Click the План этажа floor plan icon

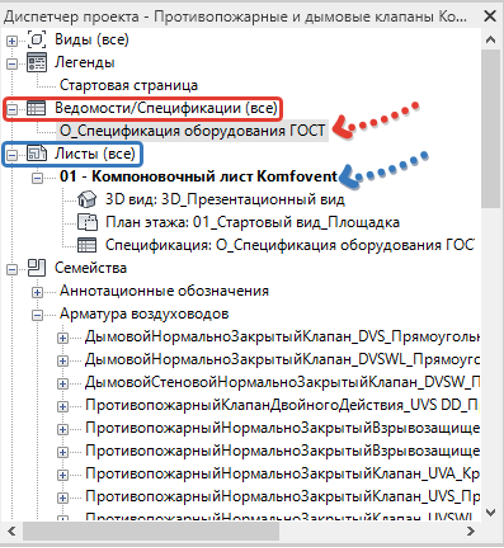click(87, 222)
